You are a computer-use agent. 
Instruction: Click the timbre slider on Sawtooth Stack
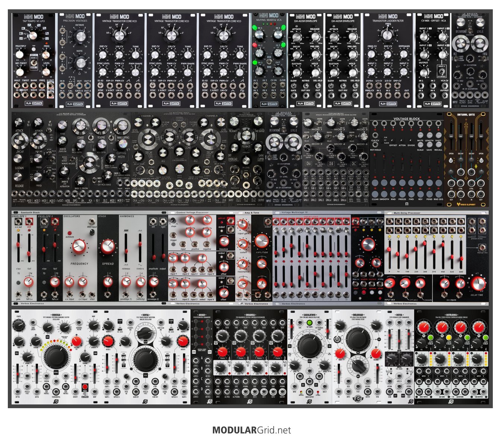(140, 247)
